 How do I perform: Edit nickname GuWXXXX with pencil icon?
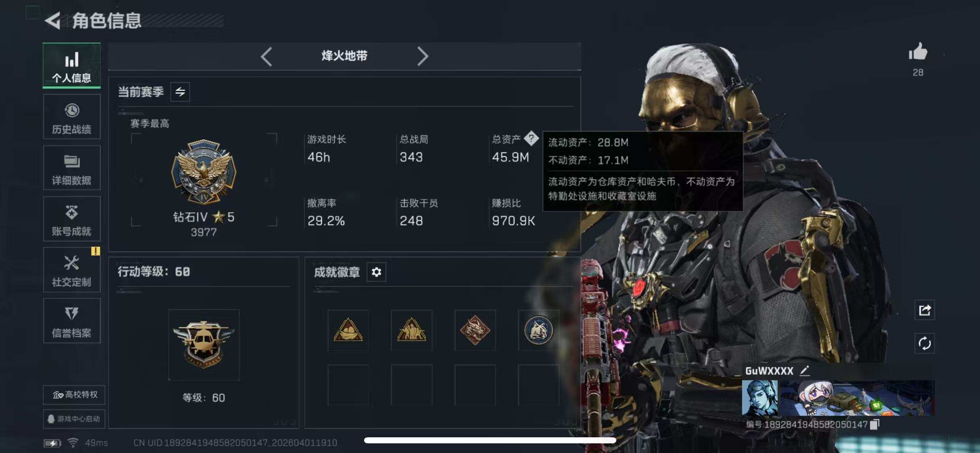804,370
